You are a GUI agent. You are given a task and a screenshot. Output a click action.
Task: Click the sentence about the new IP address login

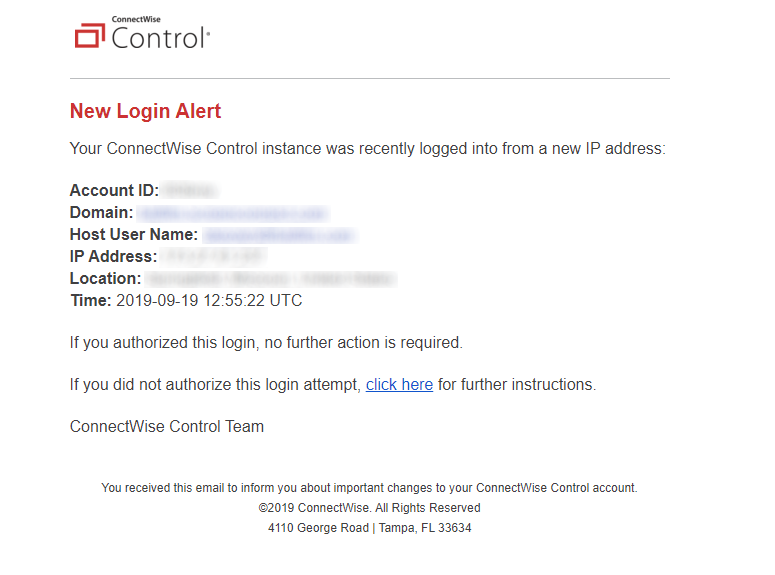tap(368, 148)
